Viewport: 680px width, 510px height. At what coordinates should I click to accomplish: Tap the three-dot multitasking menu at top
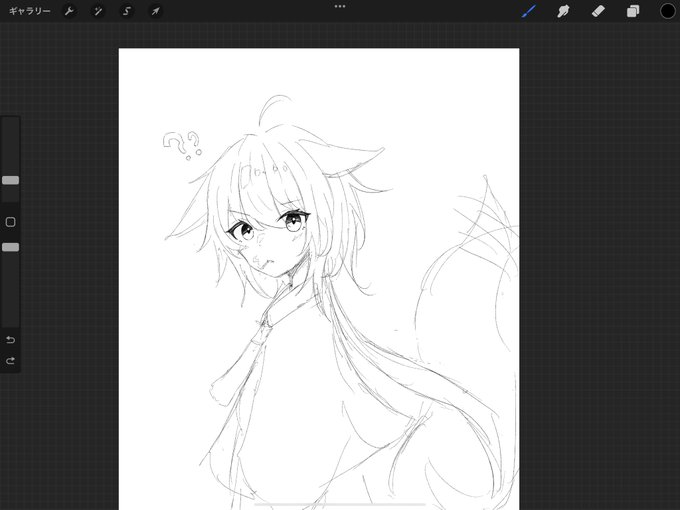[x=340, y=7]
